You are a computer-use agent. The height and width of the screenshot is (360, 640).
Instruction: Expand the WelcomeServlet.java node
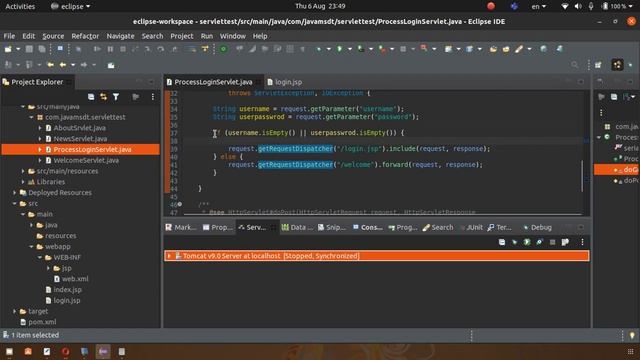40,160
